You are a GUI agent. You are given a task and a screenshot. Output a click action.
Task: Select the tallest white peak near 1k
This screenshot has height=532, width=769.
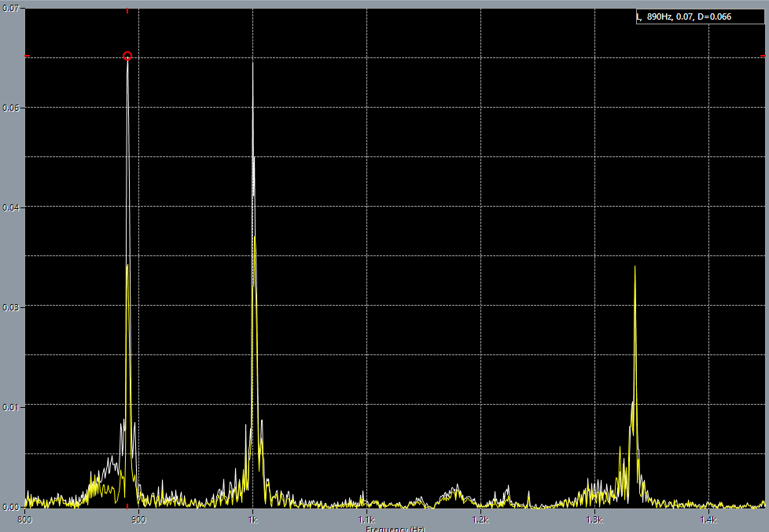(x=252, y=71)
